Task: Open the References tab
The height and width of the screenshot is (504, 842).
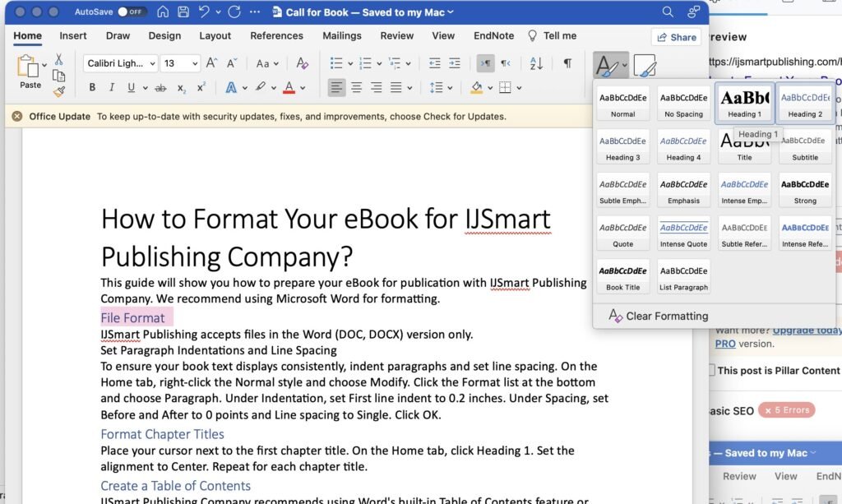Action: 276,35
